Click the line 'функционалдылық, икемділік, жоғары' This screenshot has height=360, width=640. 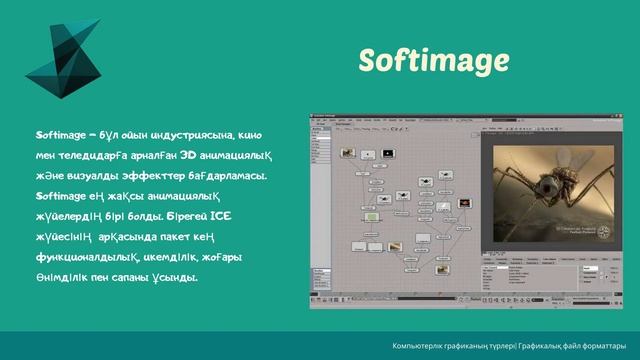pos(139,257)
